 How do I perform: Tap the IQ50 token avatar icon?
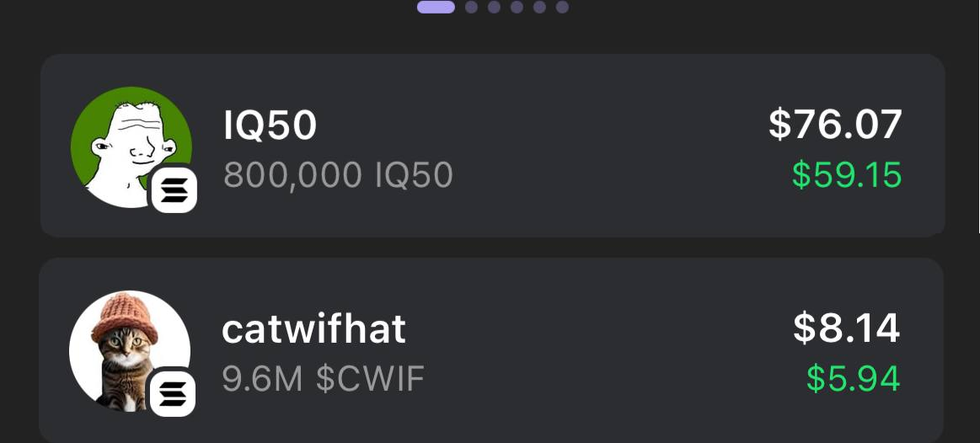pos(126,141)
